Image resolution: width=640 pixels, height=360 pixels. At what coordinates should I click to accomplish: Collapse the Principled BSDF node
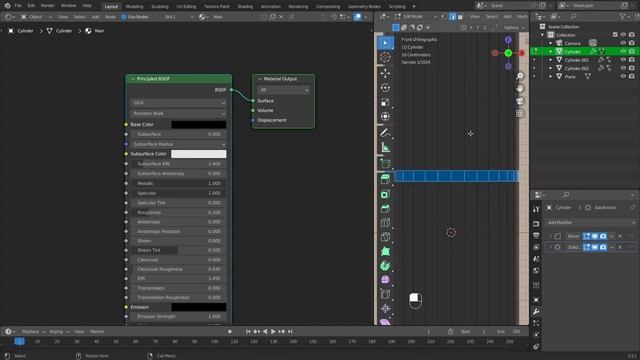coord(133,79)
